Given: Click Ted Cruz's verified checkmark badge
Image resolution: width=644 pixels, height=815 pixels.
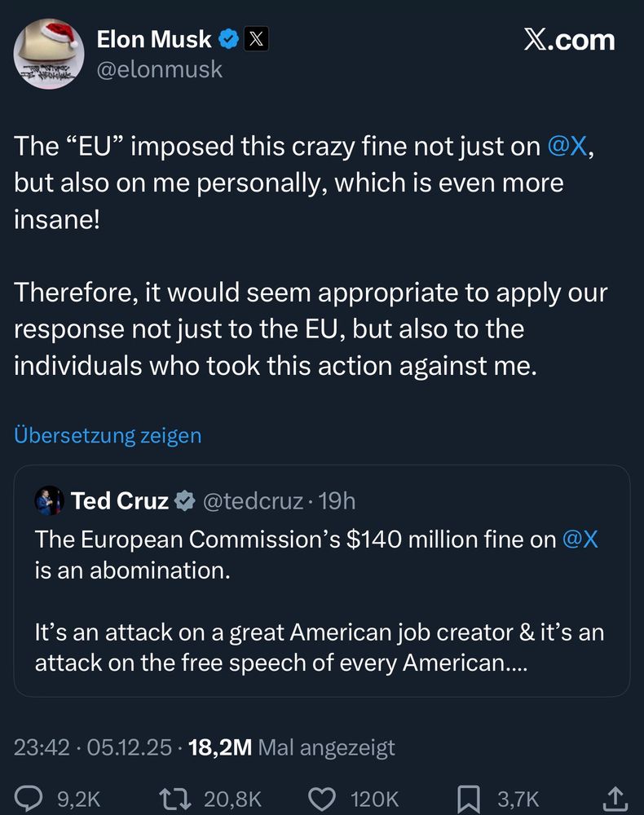Looking at the screenshot, I should pos(186,500).
